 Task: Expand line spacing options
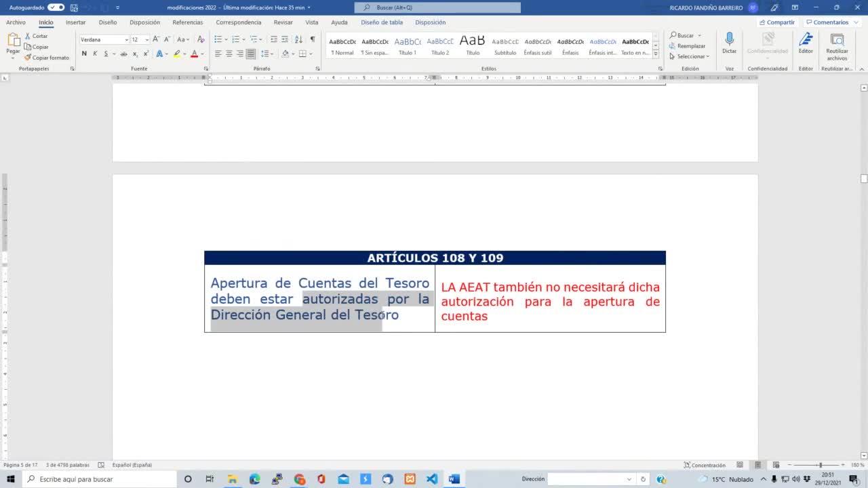click(267, 54)
